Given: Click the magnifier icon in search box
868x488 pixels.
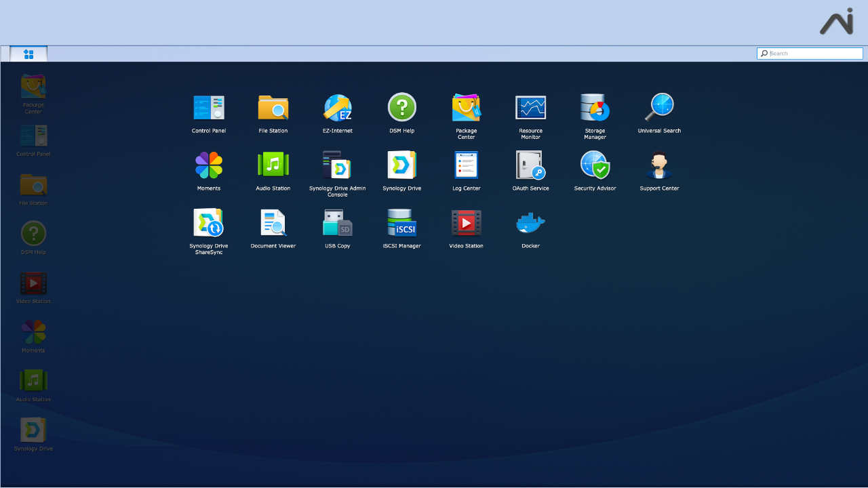Looking at the screenshot, I should pos(764,54).
